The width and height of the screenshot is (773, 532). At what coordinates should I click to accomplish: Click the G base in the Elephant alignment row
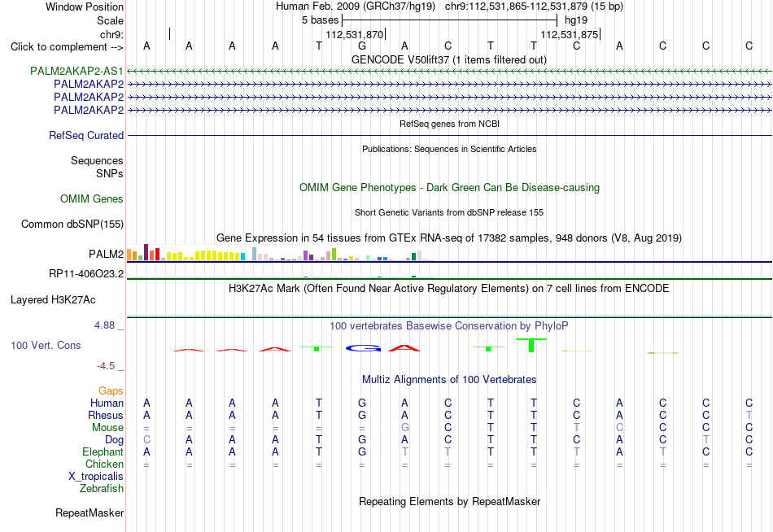pyautogui.click(x=362, y=451)
